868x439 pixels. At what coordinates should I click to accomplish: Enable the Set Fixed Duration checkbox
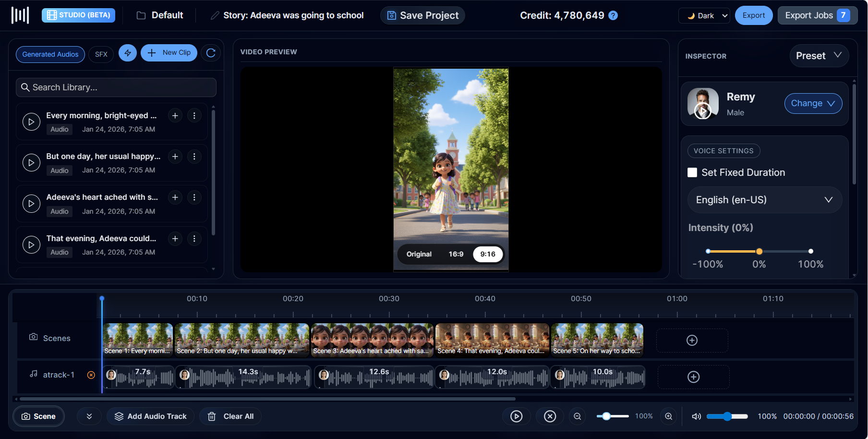pyautogui.click(x=692, y=172)
